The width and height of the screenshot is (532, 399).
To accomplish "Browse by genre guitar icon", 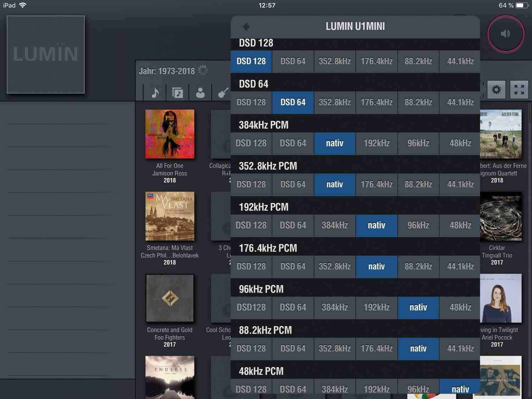I will 223,93.
